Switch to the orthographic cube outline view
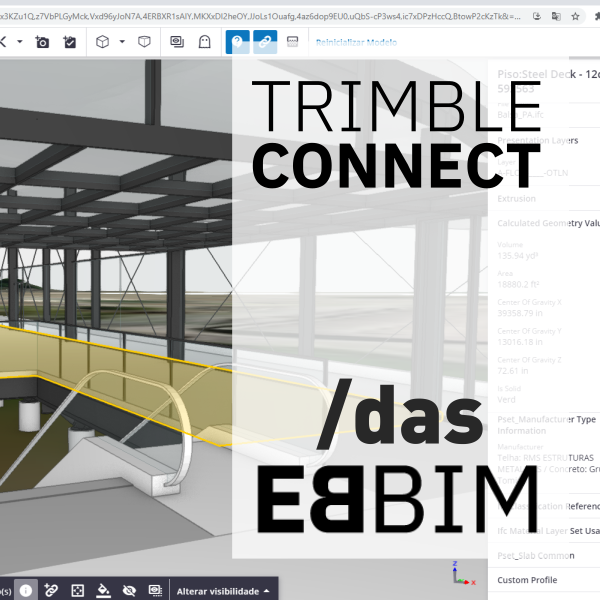This screenshot has height=600, width=600. click(x=144, y=41)
